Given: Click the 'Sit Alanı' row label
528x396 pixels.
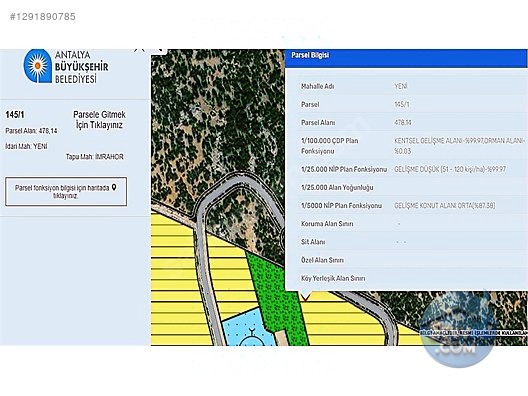Looking at the screenshot, I should [x=313, y=242].
